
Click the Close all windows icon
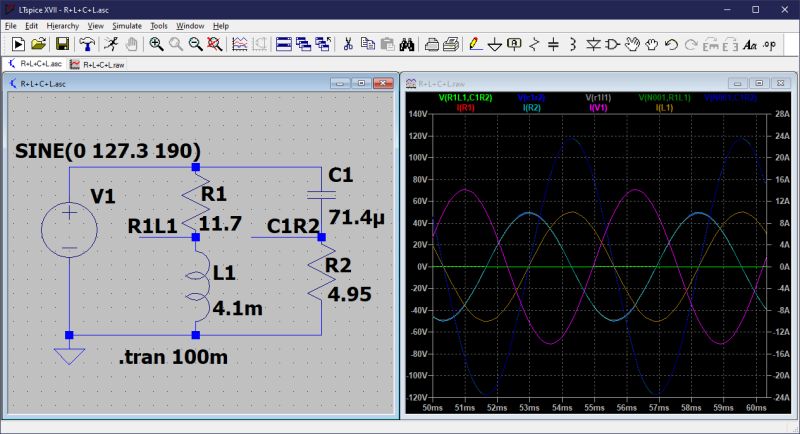pyautogui.click(x=323, y=44)
